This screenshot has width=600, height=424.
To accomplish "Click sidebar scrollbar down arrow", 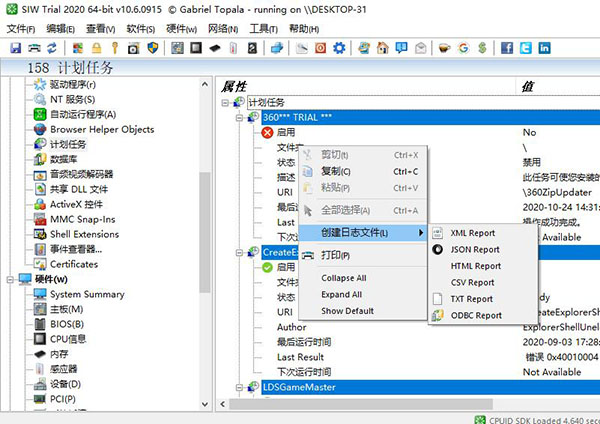I will point(205,404).
